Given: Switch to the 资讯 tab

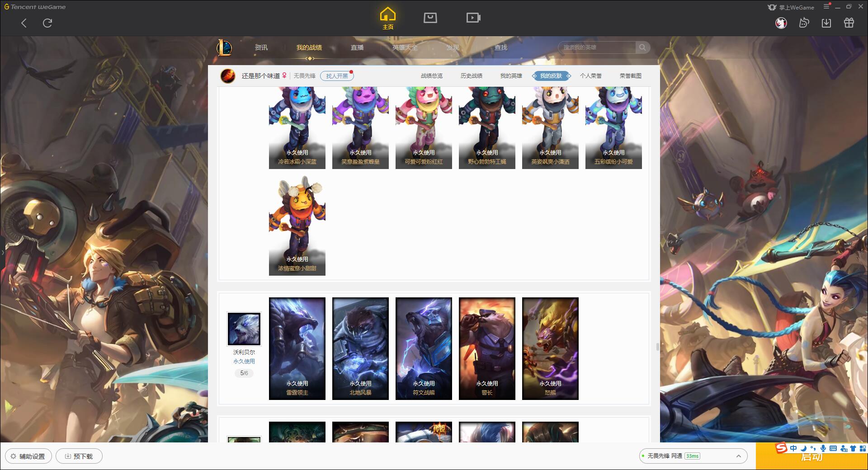Looking at the screenshot, I should (x=261, y=47).
